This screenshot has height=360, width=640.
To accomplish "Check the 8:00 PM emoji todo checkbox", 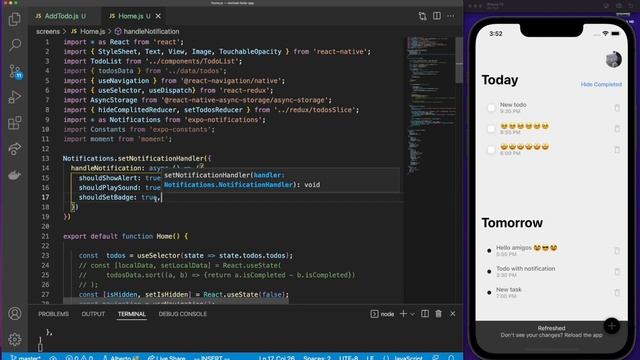I will click(x=491, y=149).
